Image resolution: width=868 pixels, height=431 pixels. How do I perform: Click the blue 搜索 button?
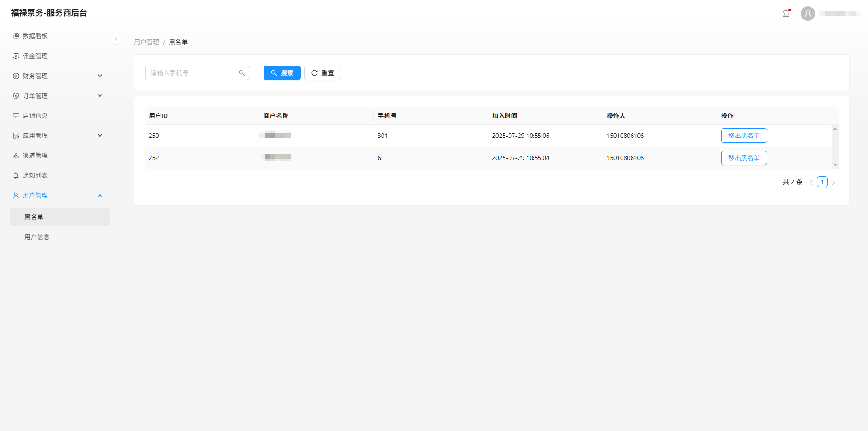(282, 73)
